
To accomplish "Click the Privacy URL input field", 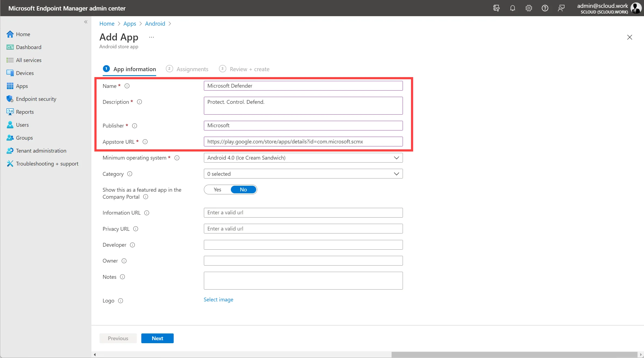I will (303, 229).
